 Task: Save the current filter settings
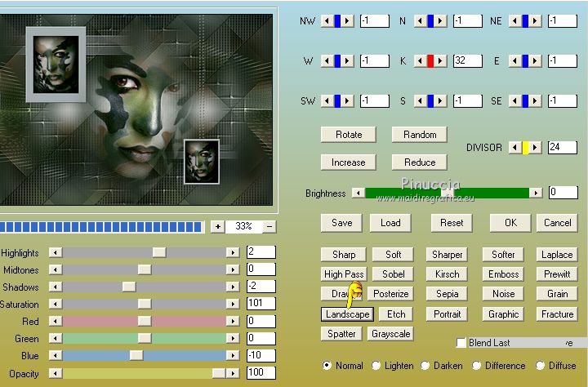341,223
